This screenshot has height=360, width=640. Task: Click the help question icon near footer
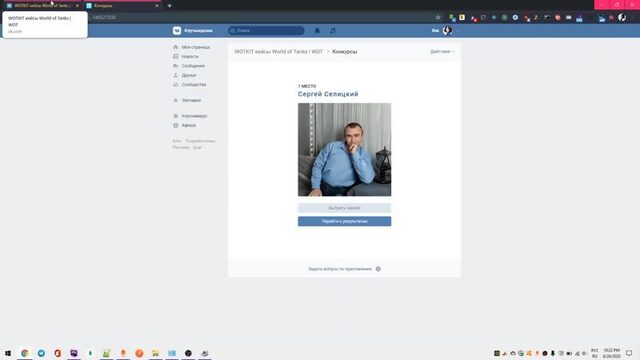click(x=378, y=269)
